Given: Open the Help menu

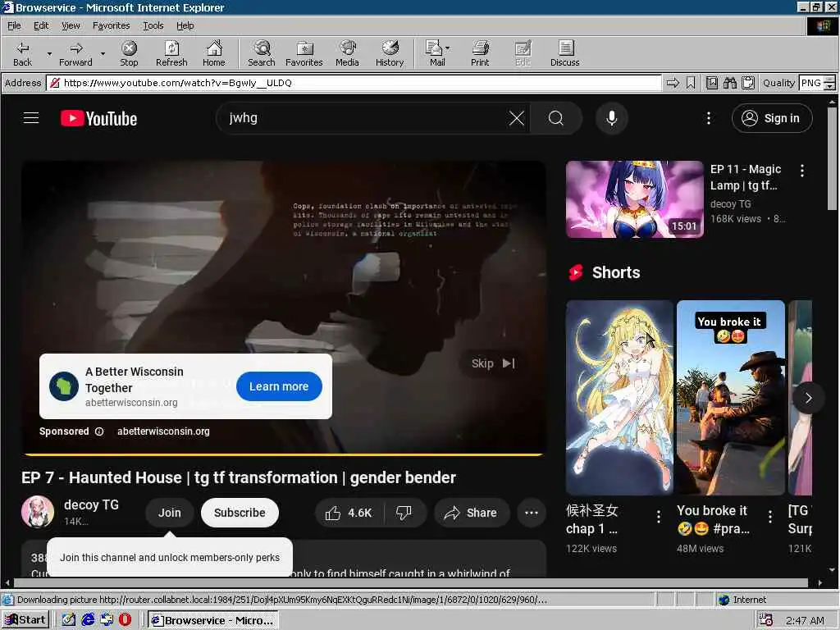Looking at the screenshot, I should (185, 25).
